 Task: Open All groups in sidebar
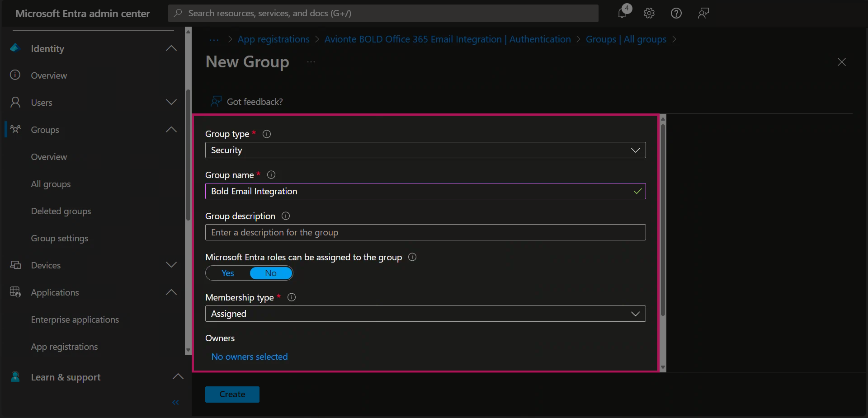point(51,184)
